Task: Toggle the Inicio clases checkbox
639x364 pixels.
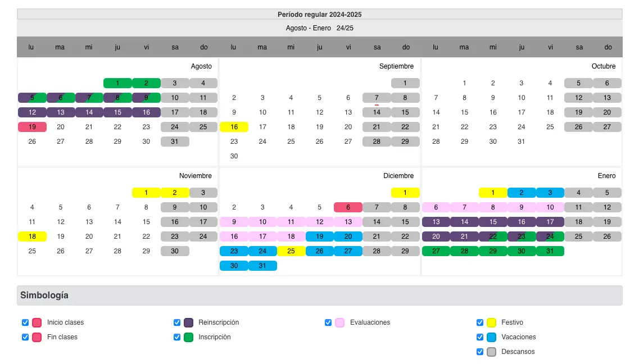Action: click(x=25, y=322)
